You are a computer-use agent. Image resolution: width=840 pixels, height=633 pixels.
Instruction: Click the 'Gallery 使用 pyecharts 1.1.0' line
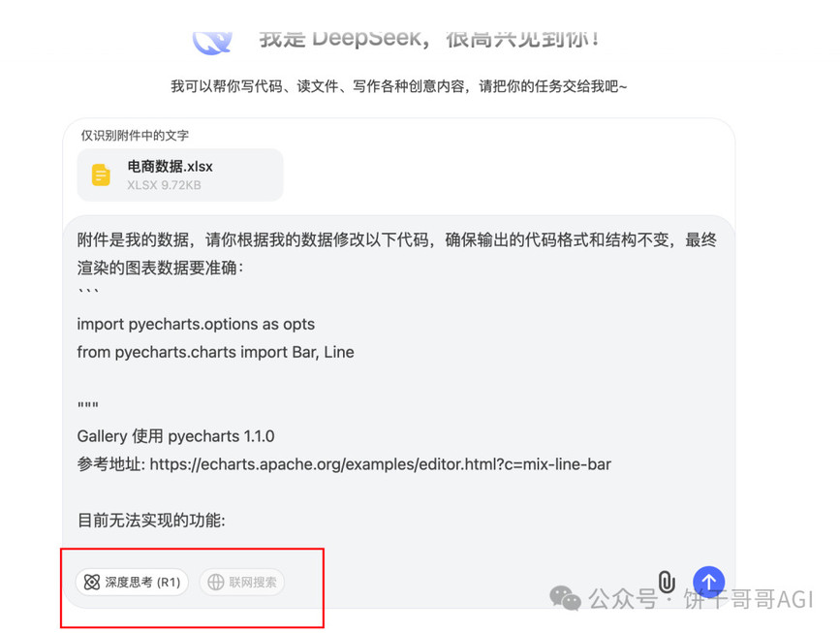pos(175,436)
